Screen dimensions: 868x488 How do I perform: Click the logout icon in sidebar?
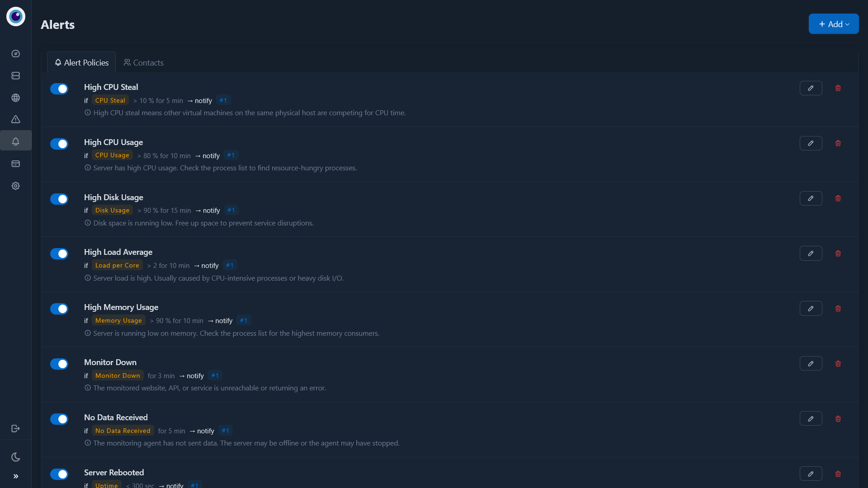pos(15,428)
